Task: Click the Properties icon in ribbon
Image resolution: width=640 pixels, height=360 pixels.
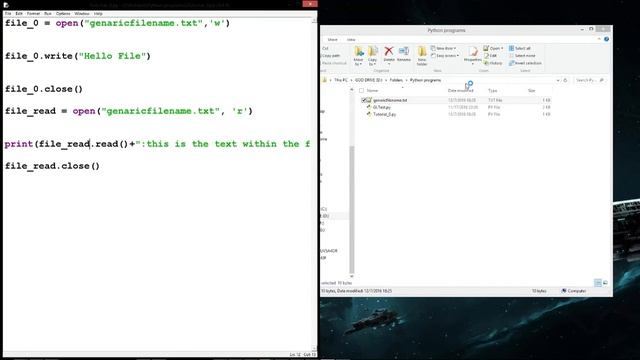Action: coord(473,52)
